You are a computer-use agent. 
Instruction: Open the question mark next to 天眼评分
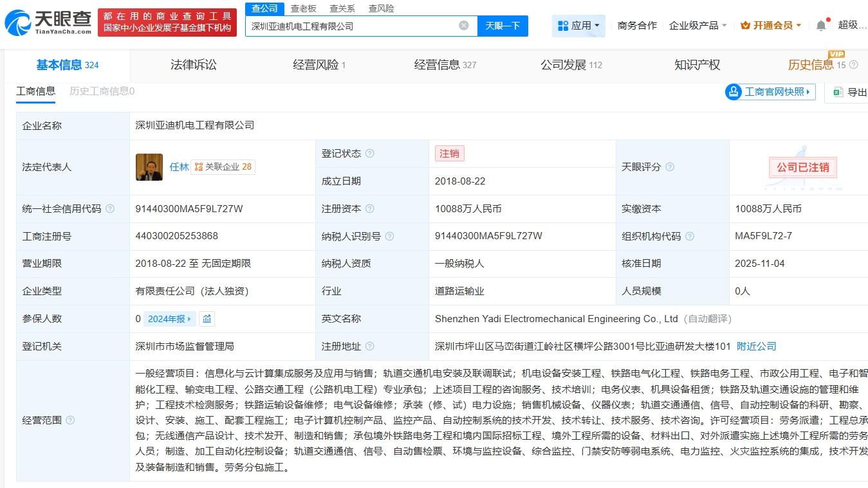pyautogui.click(x=670, y=167)
